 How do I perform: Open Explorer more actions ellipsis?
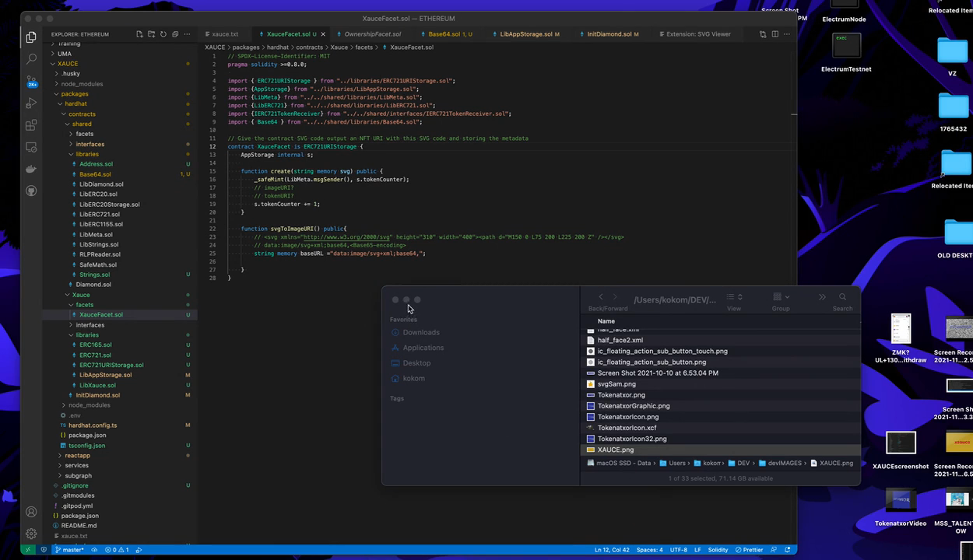point(188,34)
